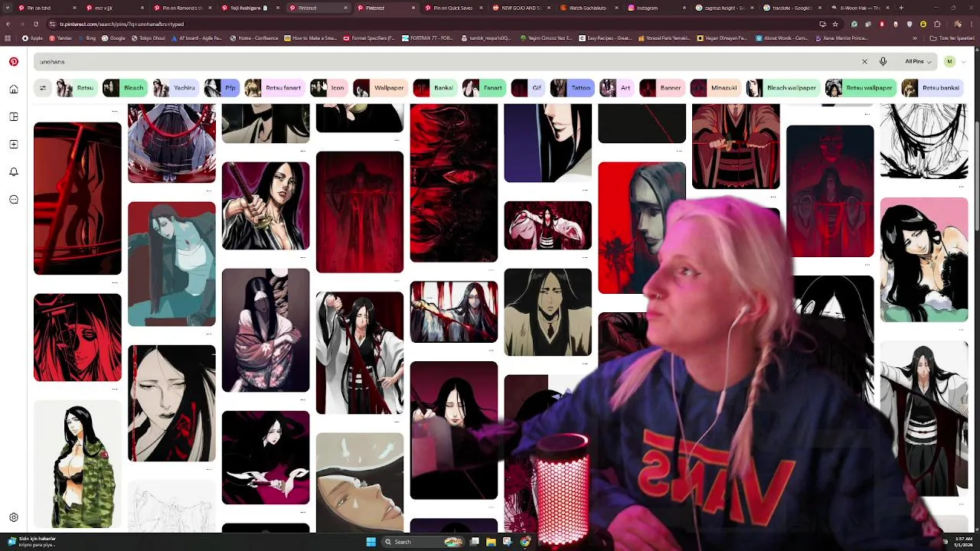Viewport: 980px width, 551px height.
Task: Open File Explorer from taskbar
Action: coord(491,542)
